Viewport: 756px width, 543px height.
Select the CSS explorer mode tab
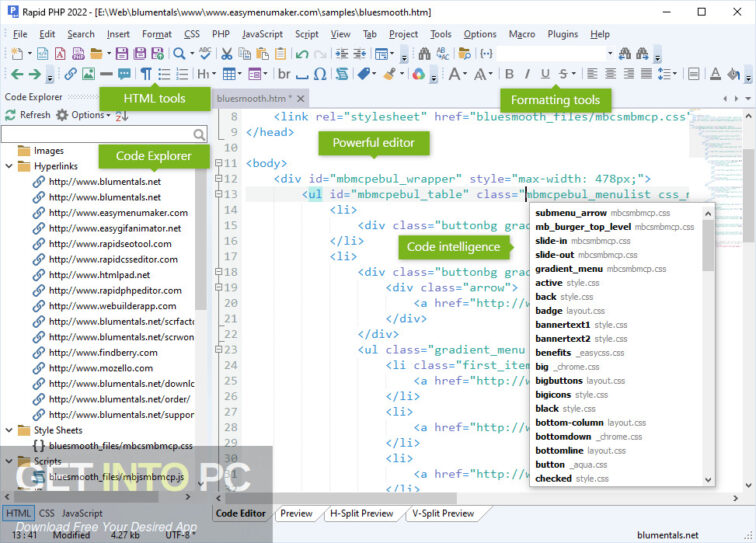tap(47, 514)
